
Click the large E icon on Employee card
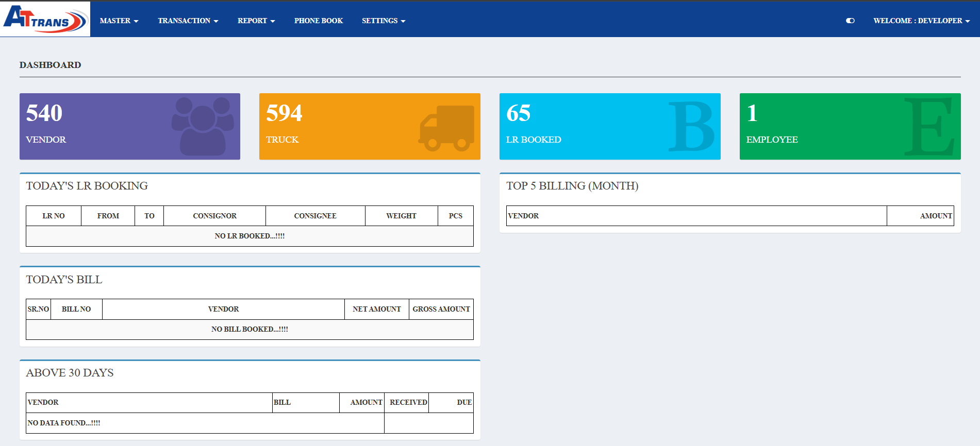click(x=930, y=127)
